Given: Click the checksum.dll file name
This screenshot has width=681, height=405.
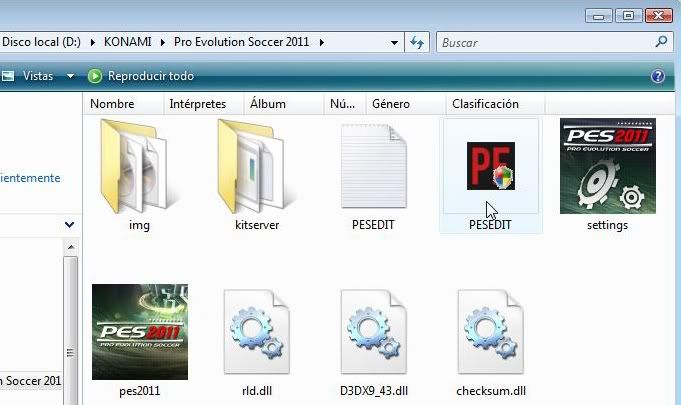Looking at the screenshot, I should click(x=491, y=391).
